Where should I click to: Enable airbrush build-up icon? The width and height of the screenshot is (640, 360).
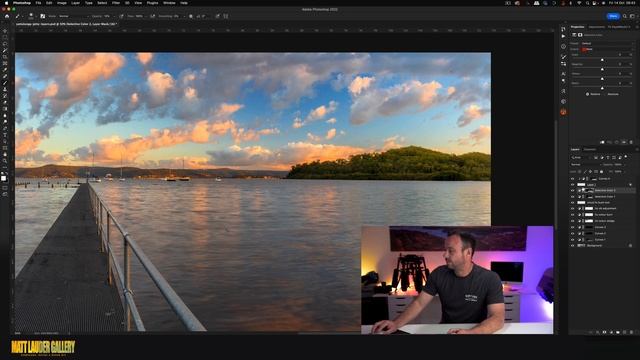coord(152,16)
